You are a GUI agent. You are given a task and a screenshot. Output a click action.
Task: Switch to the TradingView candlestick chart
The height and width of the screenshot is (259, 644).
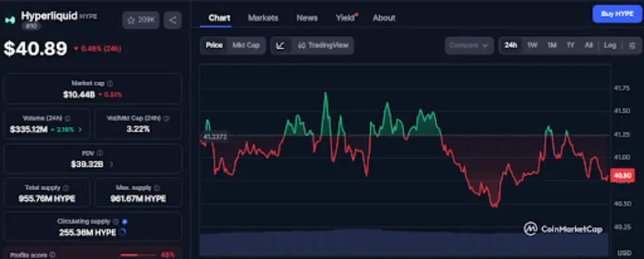[323, 45]
